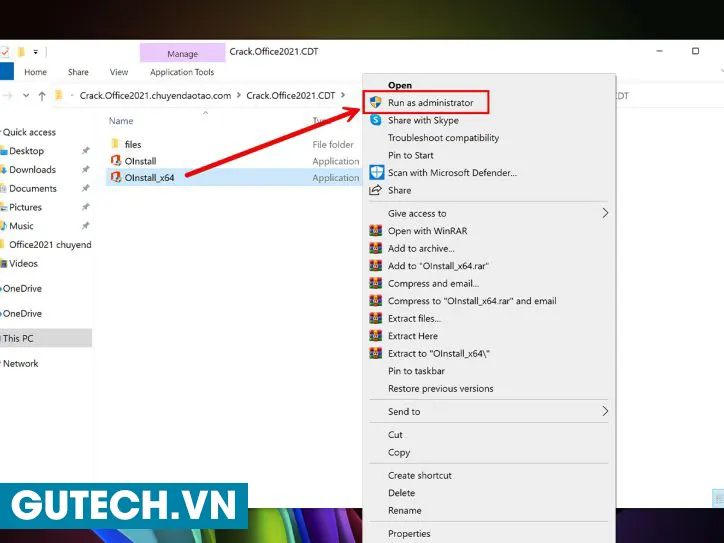Switch to Application Tools tab

point(182,72)
